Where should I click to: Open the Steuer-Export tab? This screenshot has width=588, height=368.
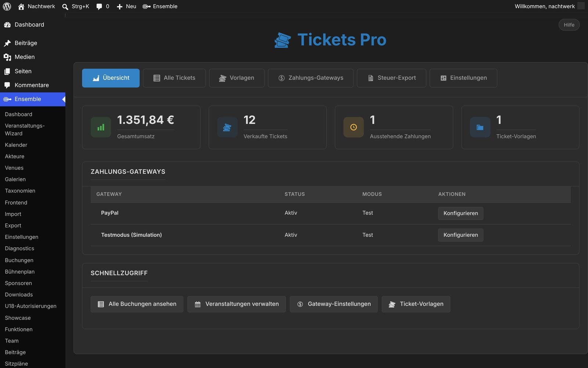(391, 78)
